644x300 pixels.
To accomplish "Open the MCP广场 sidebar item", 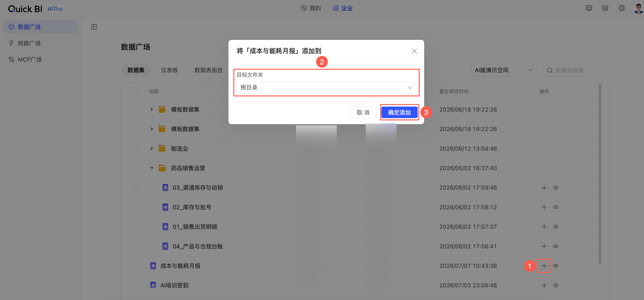I will [41, 60].
